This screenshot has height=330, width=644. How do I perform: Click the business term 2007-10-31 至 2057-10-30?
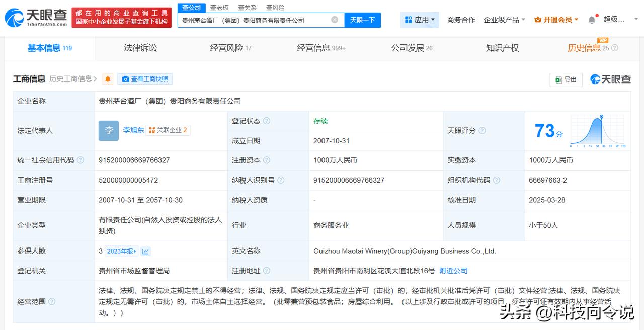pos(140,200)
